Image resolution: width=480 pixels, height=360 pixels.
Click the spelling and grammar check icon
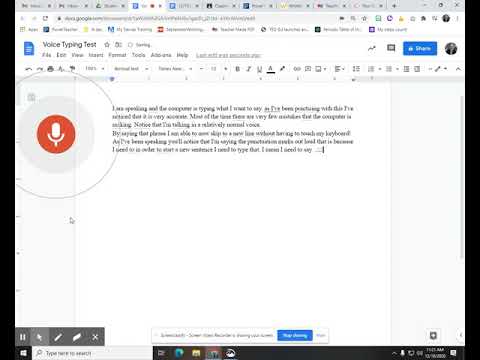click(61, 69)
